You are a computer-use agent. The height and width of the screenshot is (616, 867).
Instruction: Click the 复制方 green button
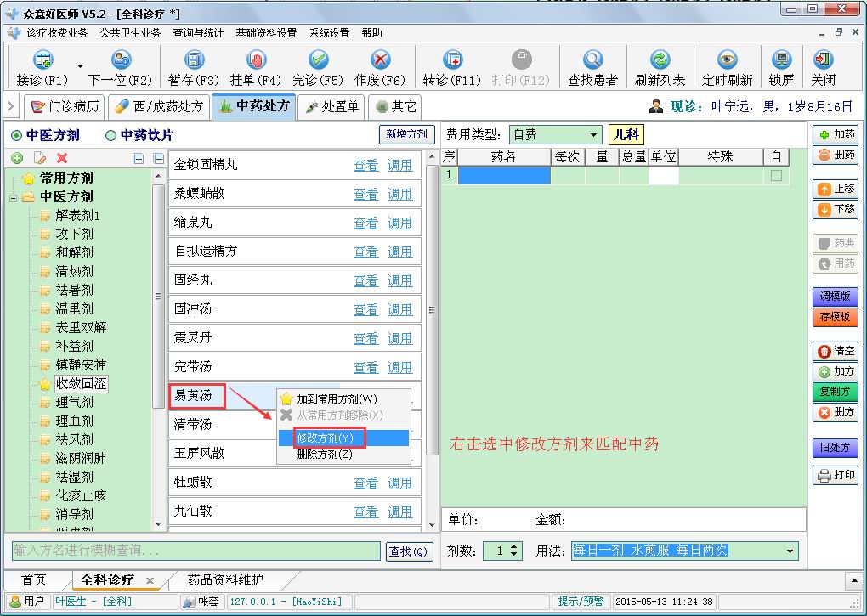(835, 392)
